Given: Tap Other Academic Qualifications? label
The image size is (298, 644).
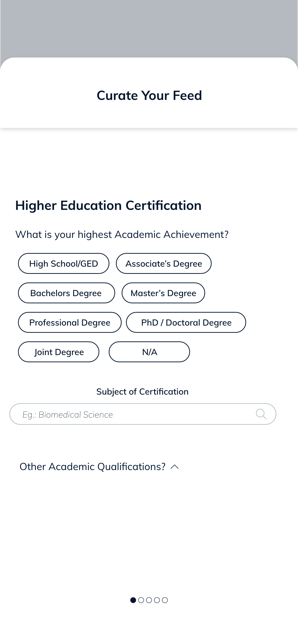Looking at the screenshot, I should pyautogui.click(x=93, y=467).
